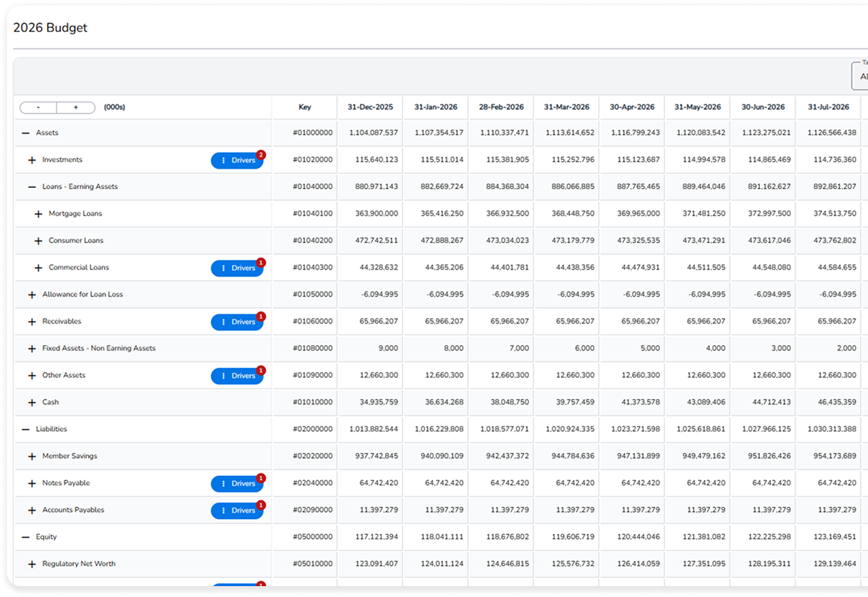The height and width of the screenshot is (597, 868).
Task: Click Liabilities 30-Jun-2026 value 1,027,966,125
Action: click(x=765, y=430)
